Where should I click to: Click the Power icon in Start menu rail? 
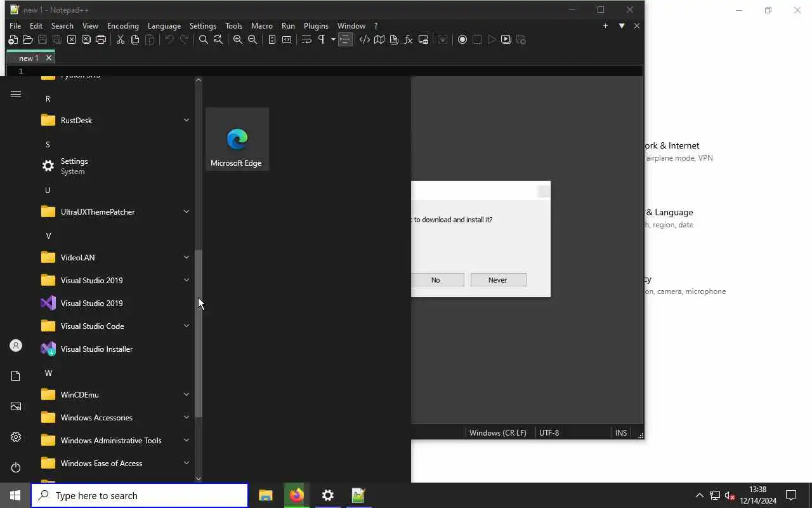(16, 467)
